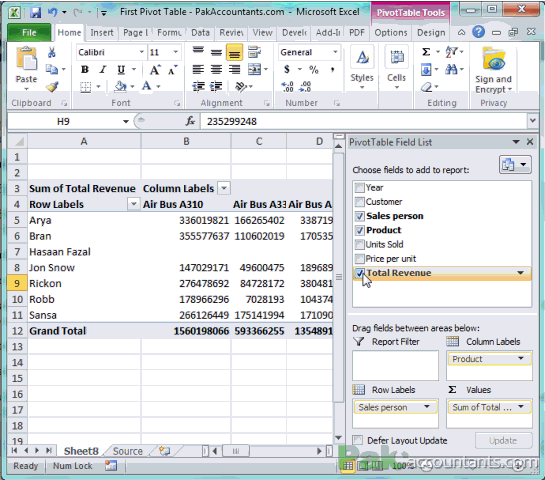Open the Column Labels filter dropdown
The width and height of the screenshot is (545, 480).
(x=224, y=188)
